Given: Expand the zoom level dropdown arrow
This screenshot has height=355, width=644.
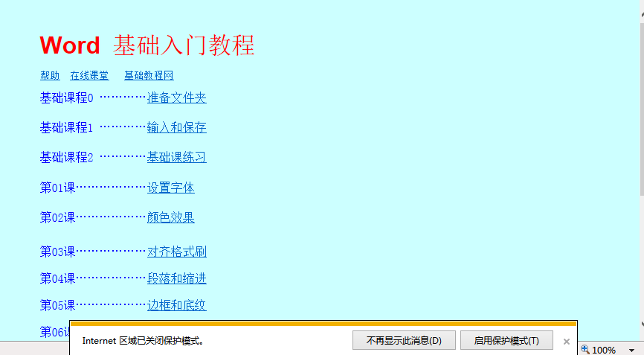Looking at the screenshot, I should click(631, 351).
